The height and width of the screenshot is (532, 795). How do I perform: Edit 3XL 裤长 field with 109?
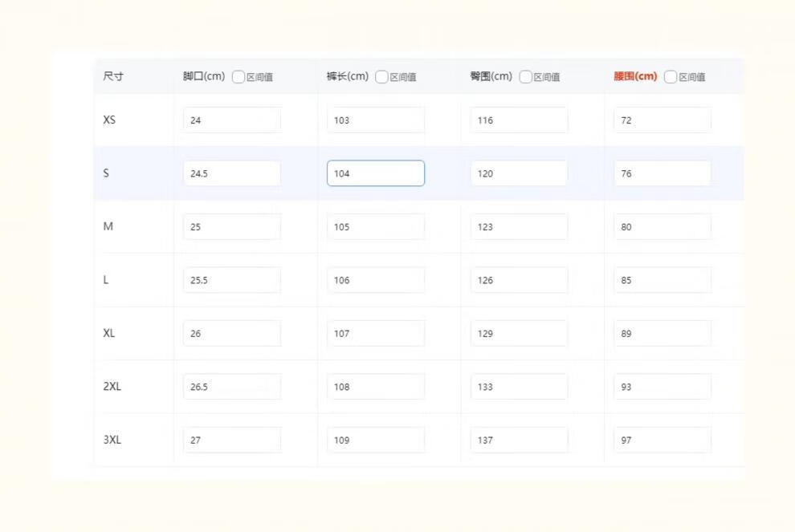coord(376,440)
